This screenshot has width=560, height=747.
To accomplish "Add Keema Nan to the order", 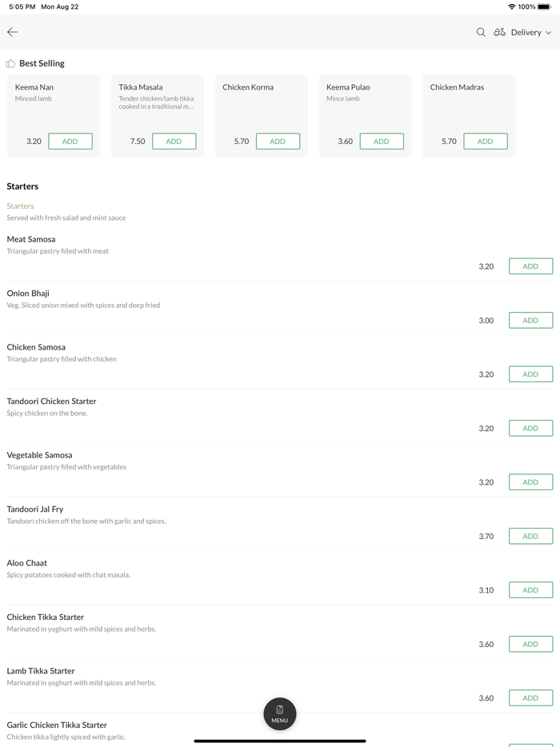I will 70,142.
